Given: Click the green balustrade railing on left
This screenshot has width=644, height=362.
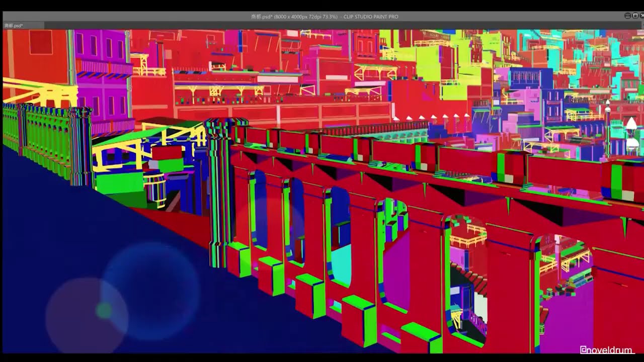Looking at the screenshot, I should coord(45,138).
